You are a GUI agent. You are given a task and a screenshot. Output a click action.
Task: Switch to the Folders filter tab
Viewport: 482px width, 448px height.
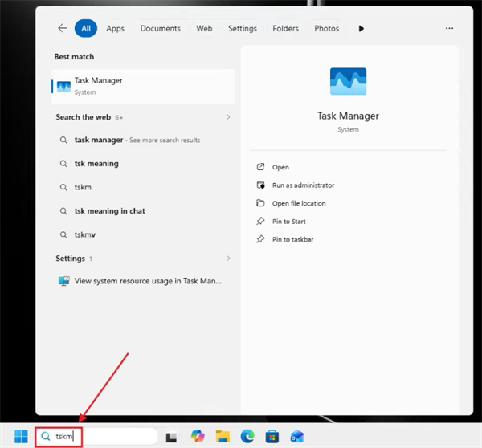285,29
